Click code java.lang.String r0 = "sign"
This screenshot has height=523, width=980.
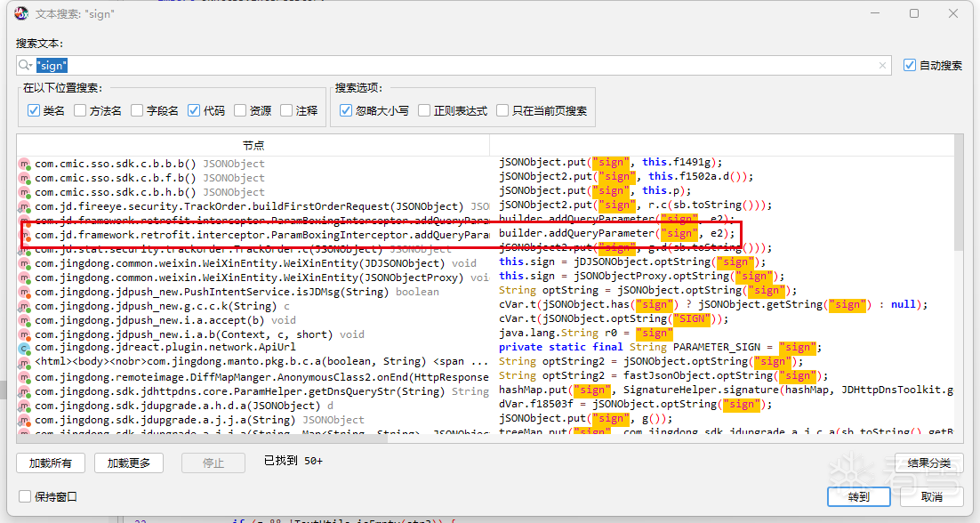point(586,333)
